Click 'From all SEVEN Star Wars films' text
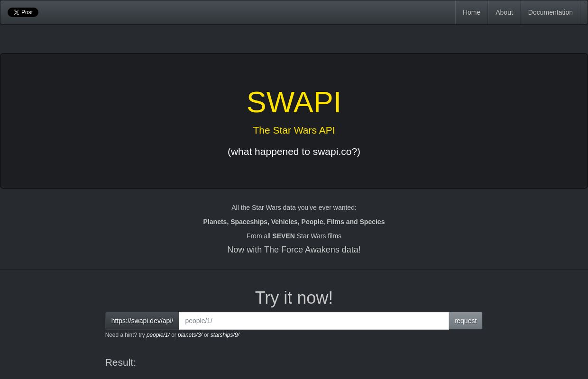Image resolution: width=588 pixels, height=379 pixels. 294,236
